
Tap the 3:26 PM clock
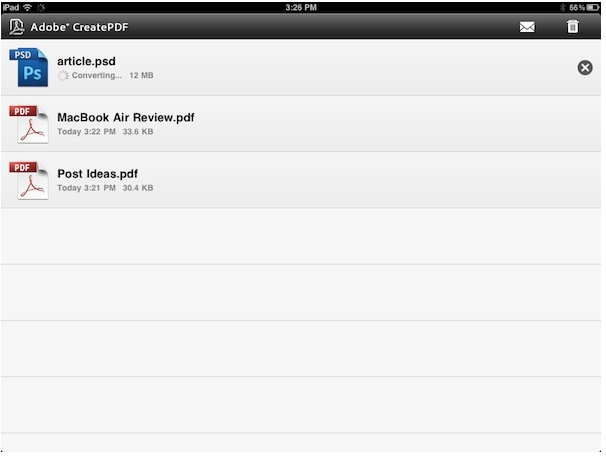coord(301,7)
